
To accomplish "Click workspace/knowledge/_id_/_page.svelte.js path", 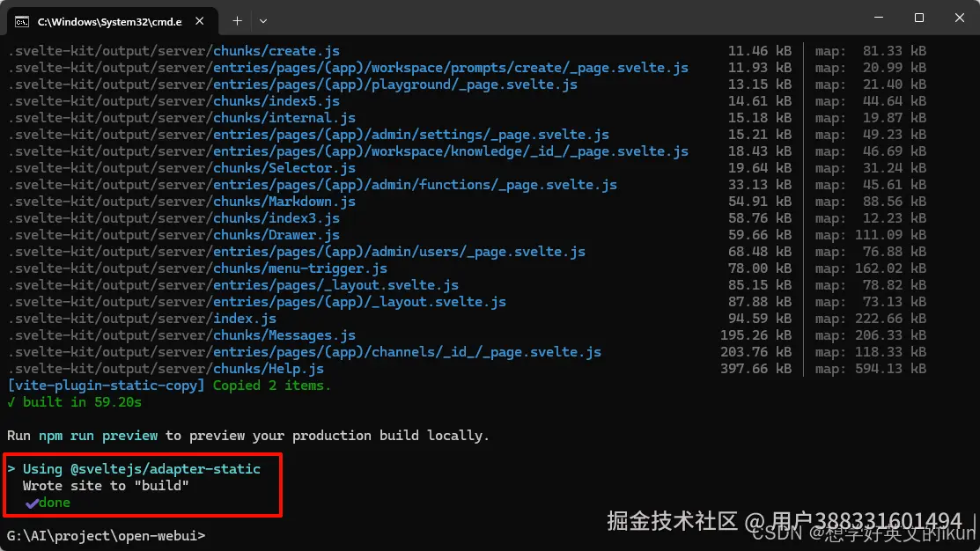I will click(x=451, y=151).
